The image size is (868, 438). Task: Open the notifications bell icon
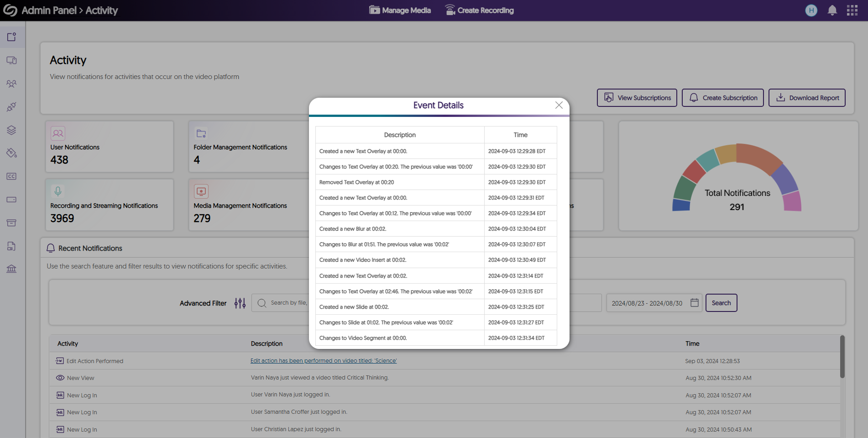[831, 10]
